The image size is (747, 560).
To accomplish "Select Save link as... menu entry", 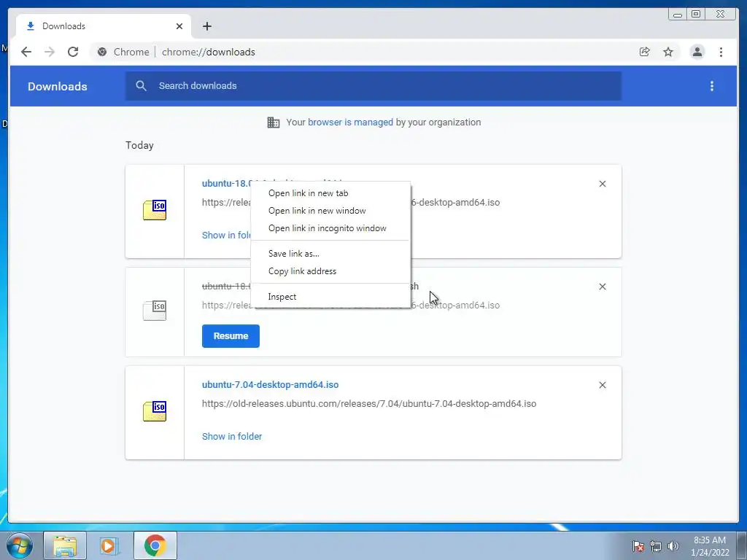I will 330,253.
